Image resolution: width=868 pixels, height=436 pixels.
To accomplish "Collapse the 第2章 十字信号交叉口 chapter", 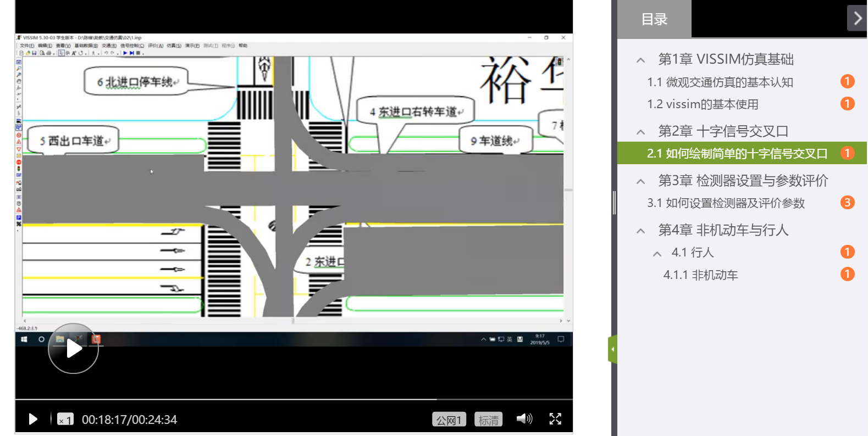I will [640, 132].
